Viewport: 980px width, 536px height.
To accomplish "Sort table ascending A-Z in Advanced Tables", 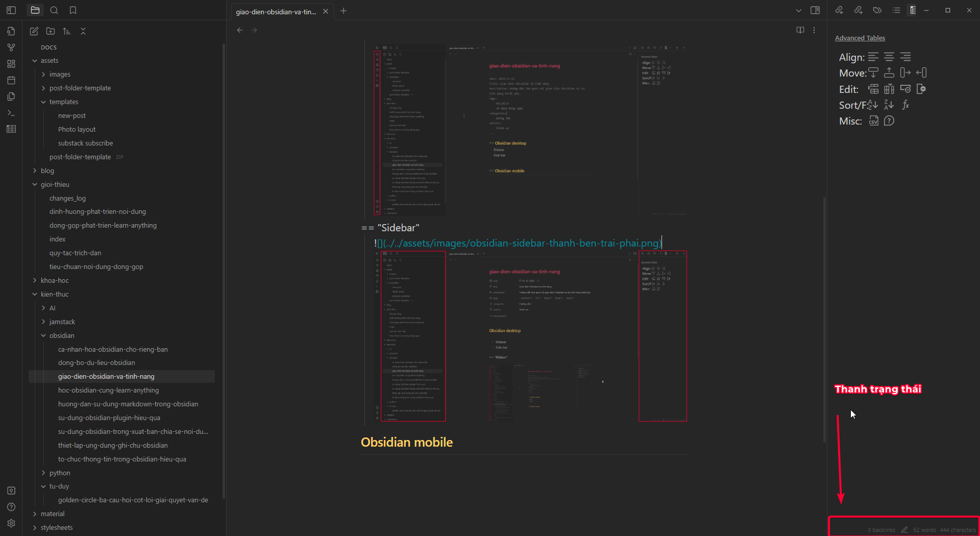I will tap(873, 105).
